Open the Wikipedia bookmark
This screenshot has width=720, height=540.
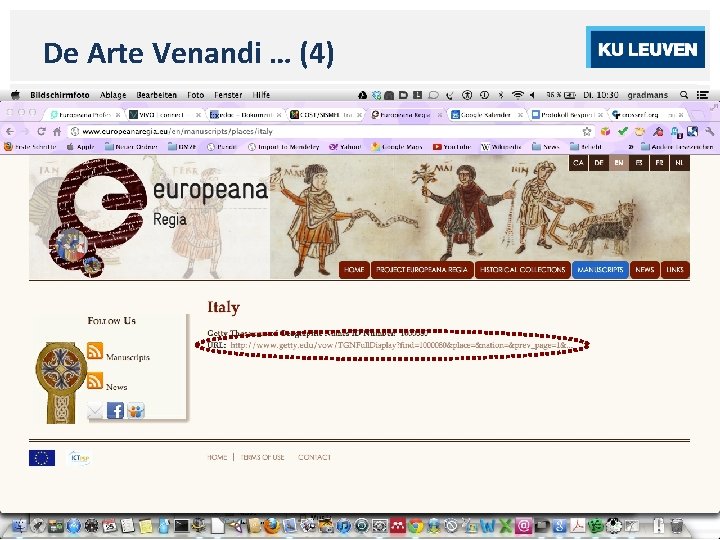[x=501, y=147]
